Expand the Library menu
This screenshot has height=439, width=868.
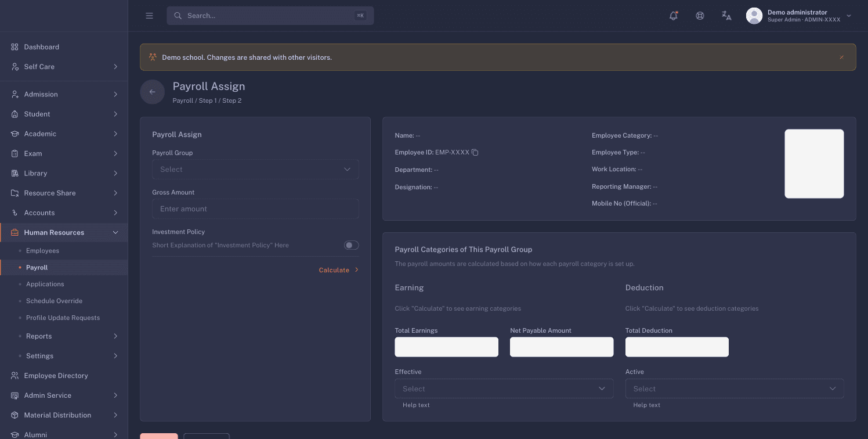[64, 174]
